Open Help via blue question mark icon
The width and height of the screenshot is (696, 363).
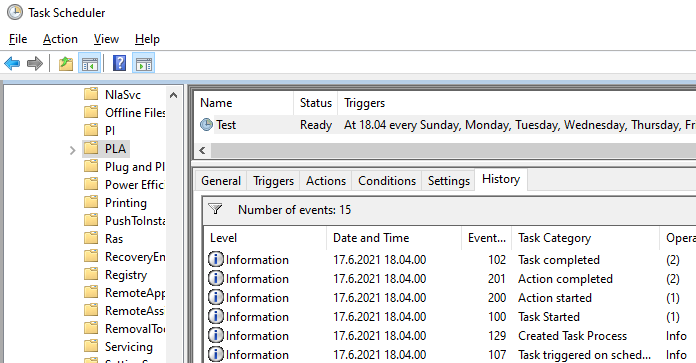pos(119,63)
